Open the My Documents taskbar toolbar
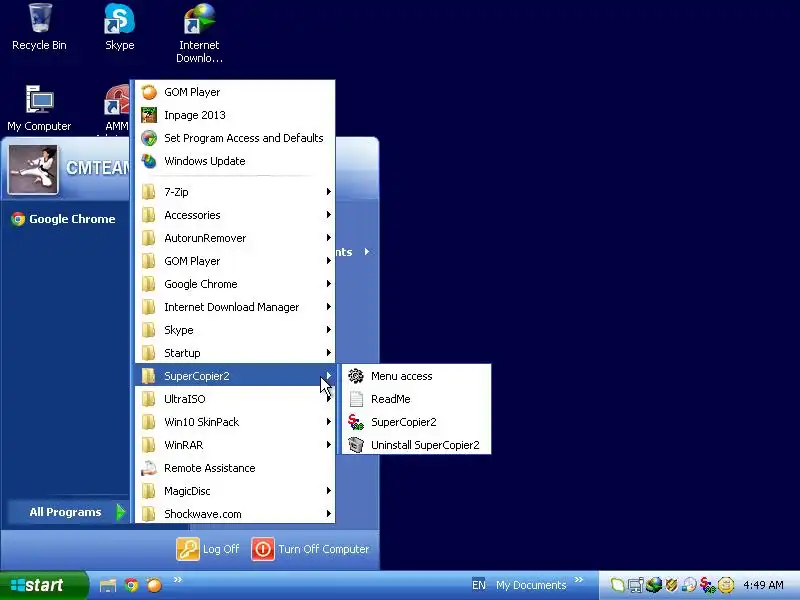800x600 pixels. tap(531, 585)
